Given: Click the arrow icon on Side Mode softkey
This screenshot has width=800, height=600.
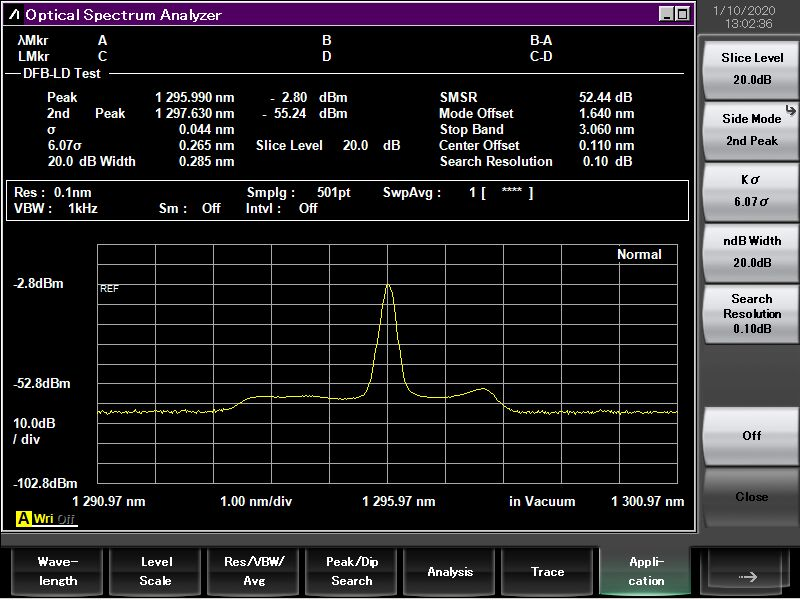Looking at the screenshot, I should click(x=789, y=109).
